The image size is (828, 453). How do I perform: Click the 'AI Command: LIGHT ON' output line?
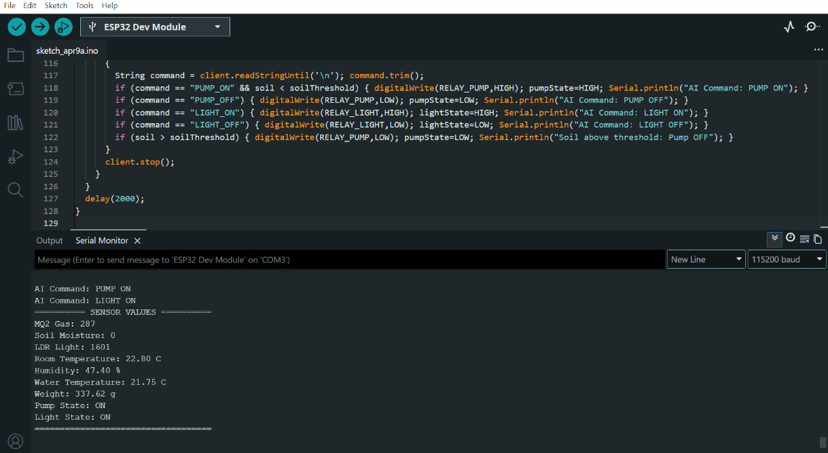[85, 300]
